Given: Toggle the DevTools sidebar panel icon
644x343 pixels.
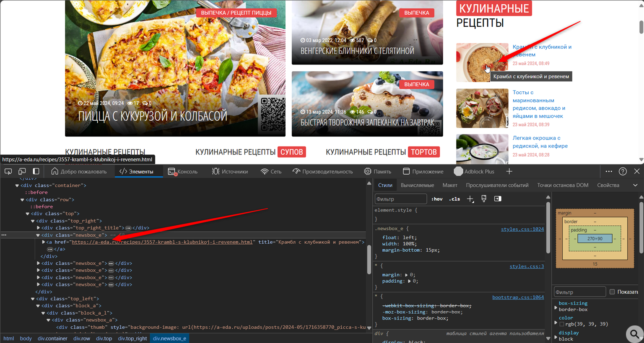Looking at the screenshot, I should point(36,171).
